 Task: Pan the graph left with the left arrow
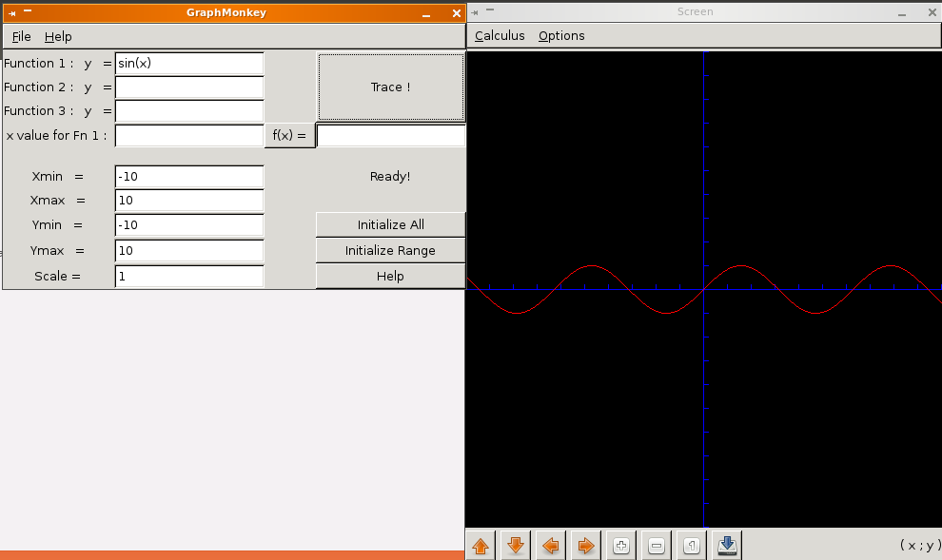(551, 546)
